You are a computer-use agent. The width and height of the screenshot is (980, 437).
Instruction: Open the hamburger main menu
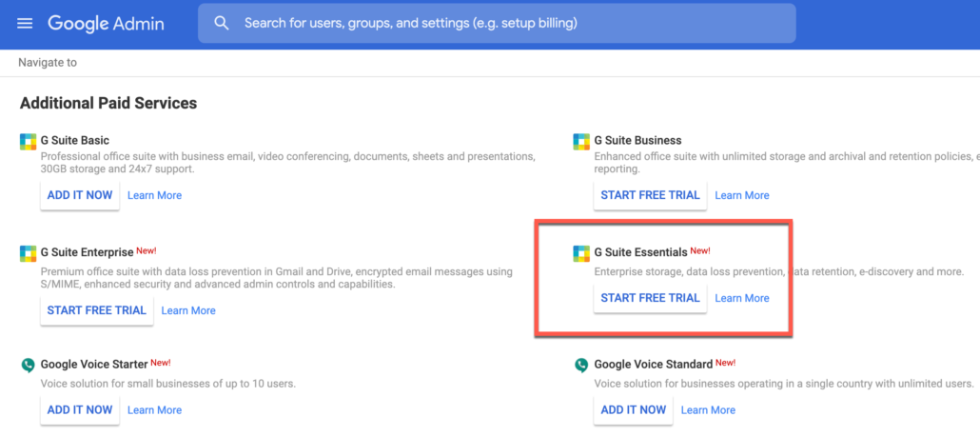click(x=25, y=24)
